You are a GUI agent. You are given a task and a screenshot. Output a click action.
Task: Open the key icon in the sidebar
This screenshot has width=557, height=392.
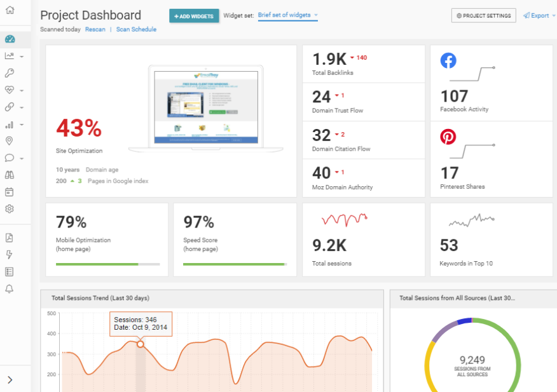click(10, 73)
